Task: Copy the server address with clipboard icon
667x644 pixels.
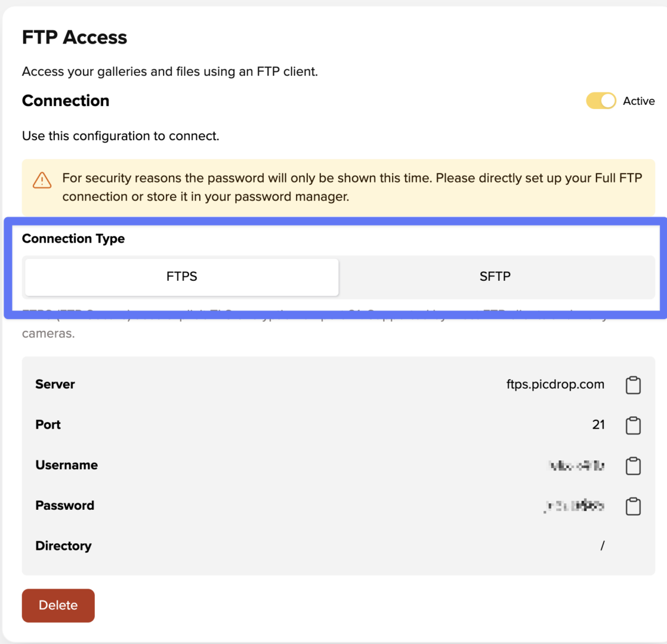Action: tap(633, 385)
